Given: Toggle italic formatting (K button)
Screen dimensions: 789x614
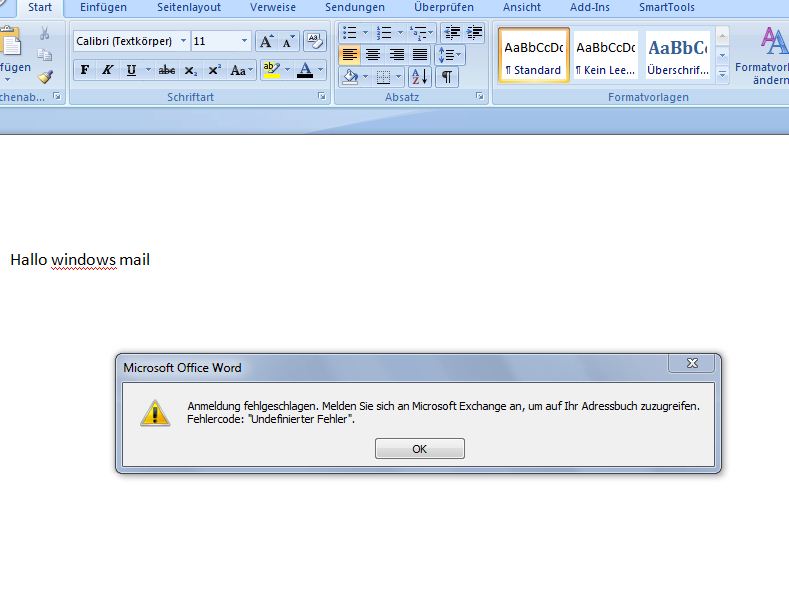Looking at the screenshot, I should (x=107, y=70).
